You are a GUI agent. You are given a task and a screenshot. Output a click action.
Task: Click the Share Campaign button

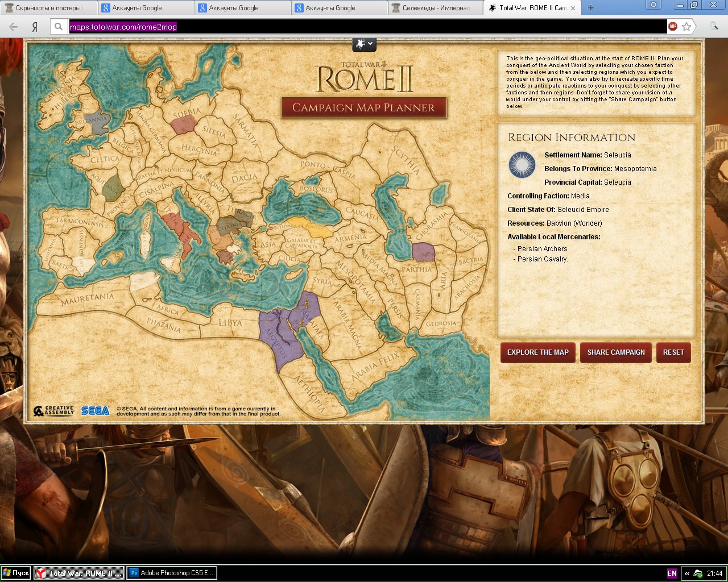[616, 352]
